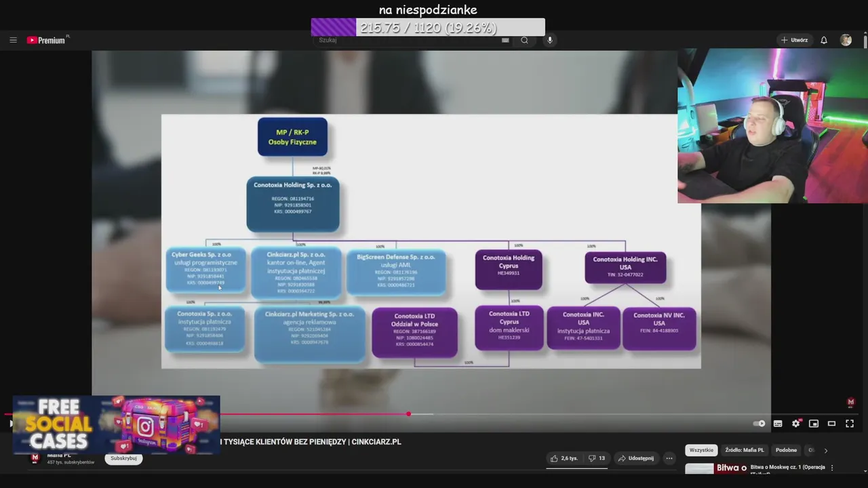The height and width of the screenshot is (488, 868).
Task: Click the Conotoxia LTD Cyprus dom maklerski box
Action: click(509, 327)
